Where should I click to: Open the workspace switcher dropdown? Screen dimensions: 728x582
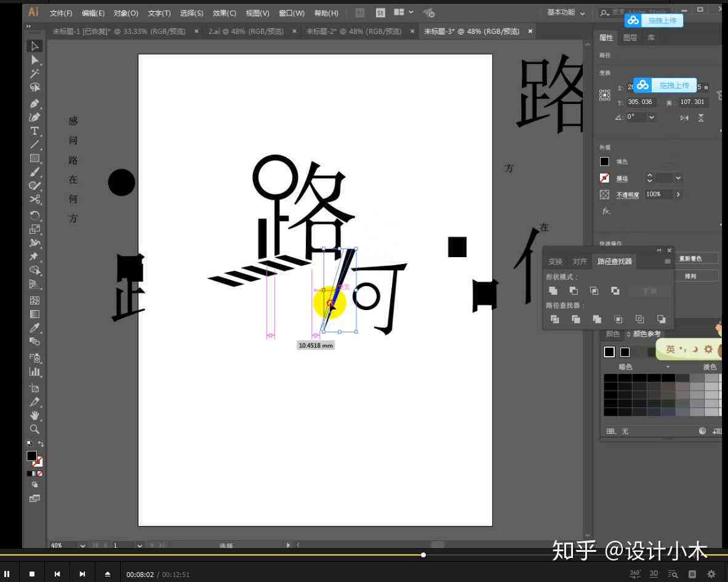tap(566, 12)
